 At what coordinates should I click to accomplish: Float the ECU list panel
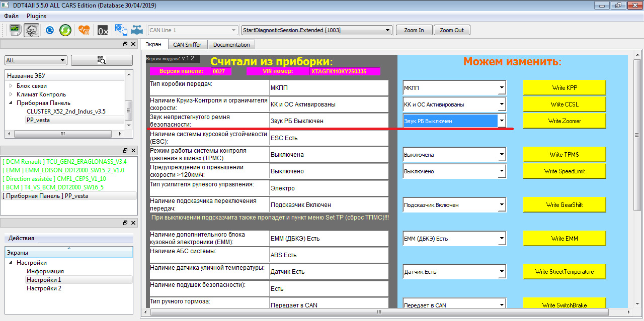tap(126, 44)
